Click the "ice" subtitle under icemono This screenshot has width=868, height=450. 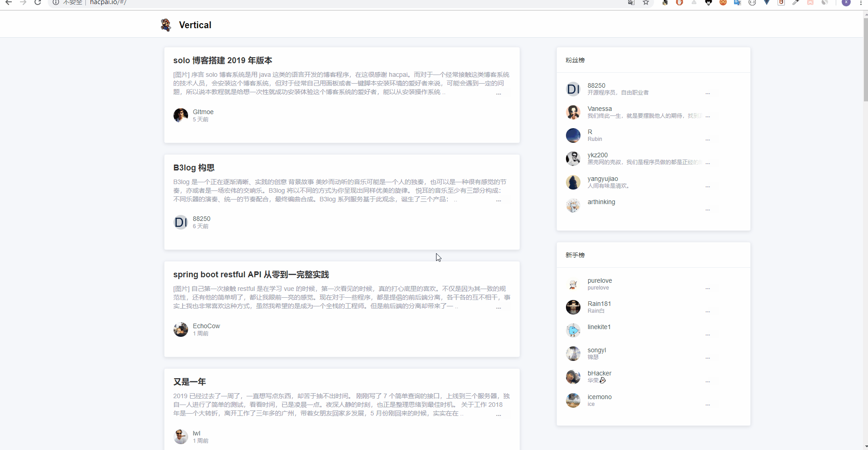(x=591, y=404)
